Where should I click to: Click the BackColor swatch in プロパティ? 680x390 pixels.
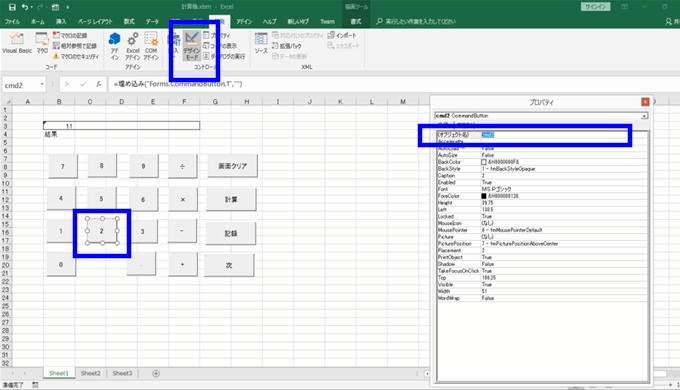pos(484,162)
